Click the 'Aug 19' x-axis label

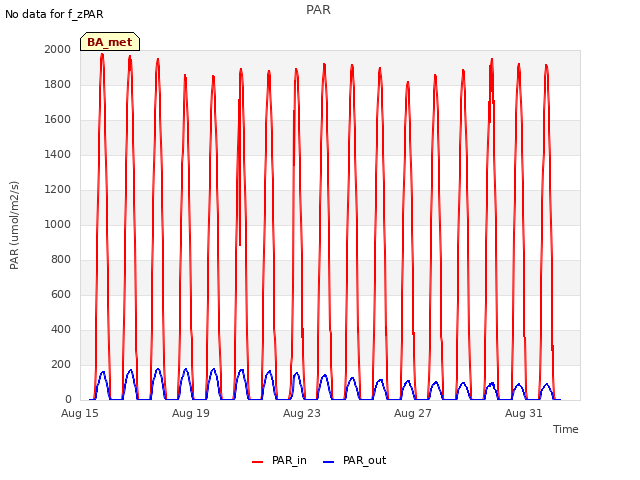pos(191,413)
